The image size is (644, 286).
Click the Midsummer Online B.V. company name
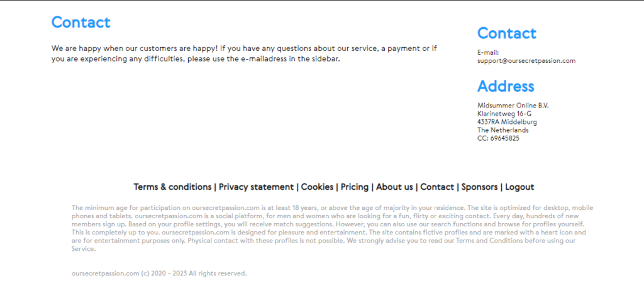click(509, 106)
